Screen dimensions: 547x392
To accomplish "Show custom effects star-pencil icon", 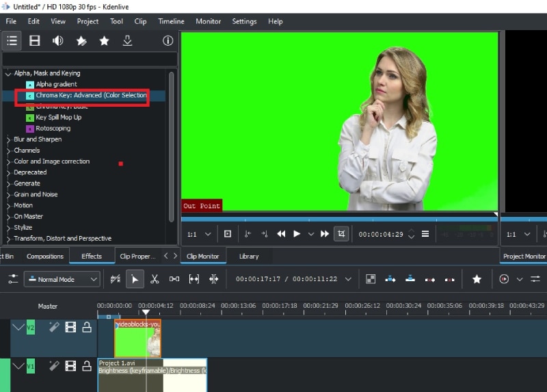I will tap(81, 41).
